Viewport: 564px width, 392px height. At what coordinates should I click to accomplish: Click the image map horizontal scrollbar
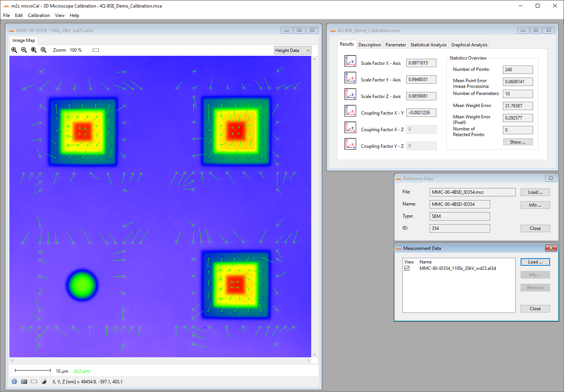(x=160, y=361)
